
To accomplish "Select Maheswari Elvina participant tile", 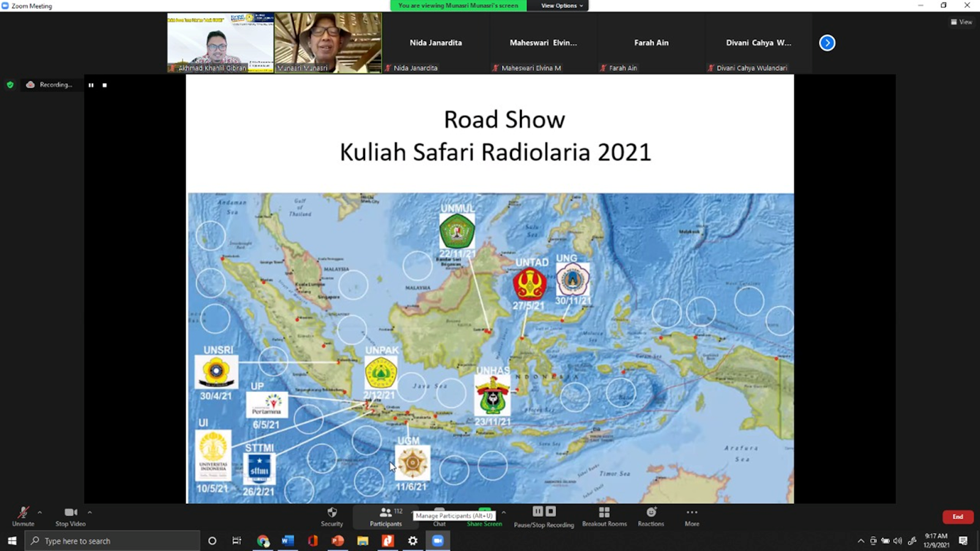I will (x=544, y=43).
